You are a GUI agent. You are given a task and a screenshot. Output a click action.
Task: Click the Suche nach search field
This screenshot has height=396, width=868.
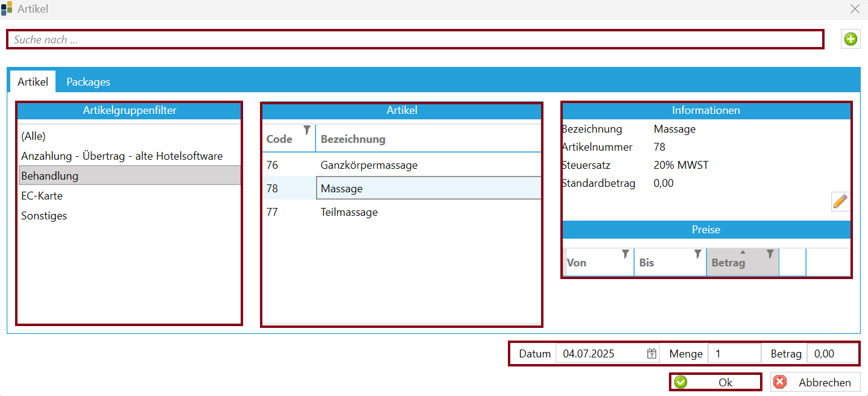(x=415, y=40)
